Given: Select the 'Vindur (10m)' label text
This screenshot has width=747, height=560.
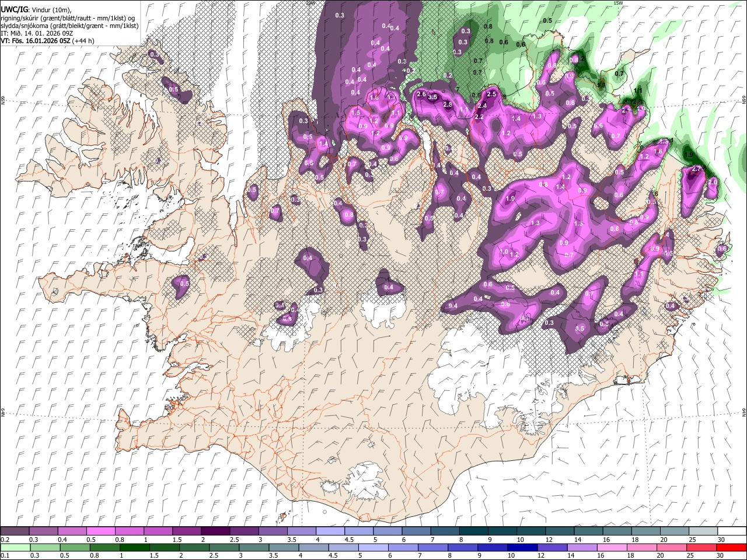Looking at the screenshot, I should 51,9.
